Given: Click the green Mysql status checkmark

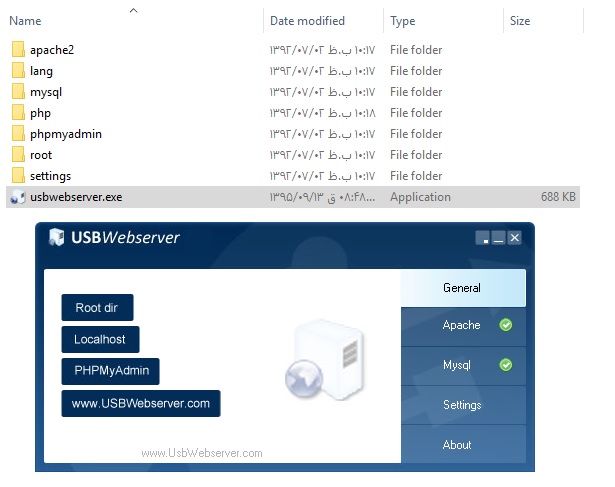Looking at the screenshot, I should 506,365.
